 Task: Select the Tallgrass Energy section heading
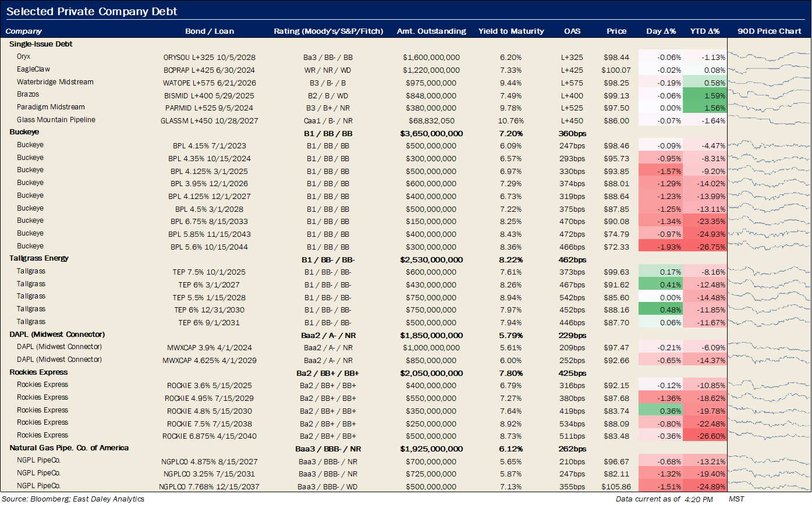[39, 258]
